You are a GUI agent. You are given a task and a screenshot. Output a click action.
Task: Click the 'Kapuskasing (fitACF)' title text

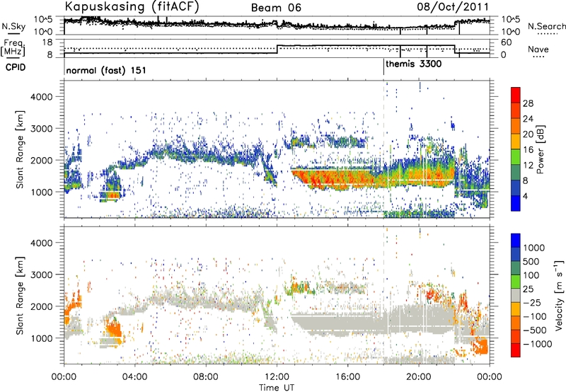coord(132,6)
